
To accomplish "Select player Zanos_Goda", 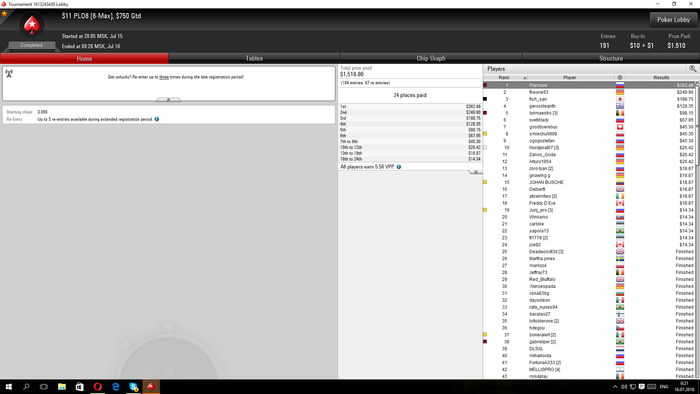I will point(589,154).
